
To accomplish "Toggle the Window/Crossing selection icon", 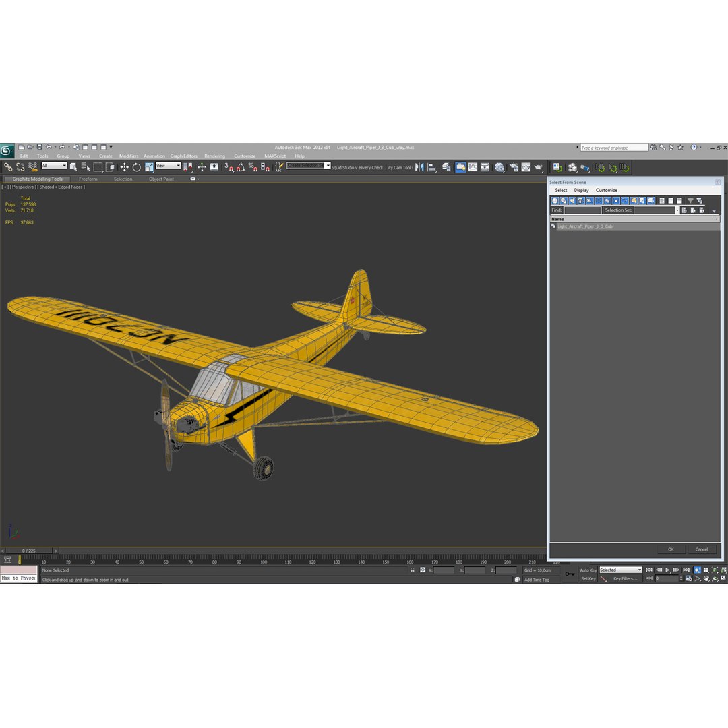I will [110, 167].
